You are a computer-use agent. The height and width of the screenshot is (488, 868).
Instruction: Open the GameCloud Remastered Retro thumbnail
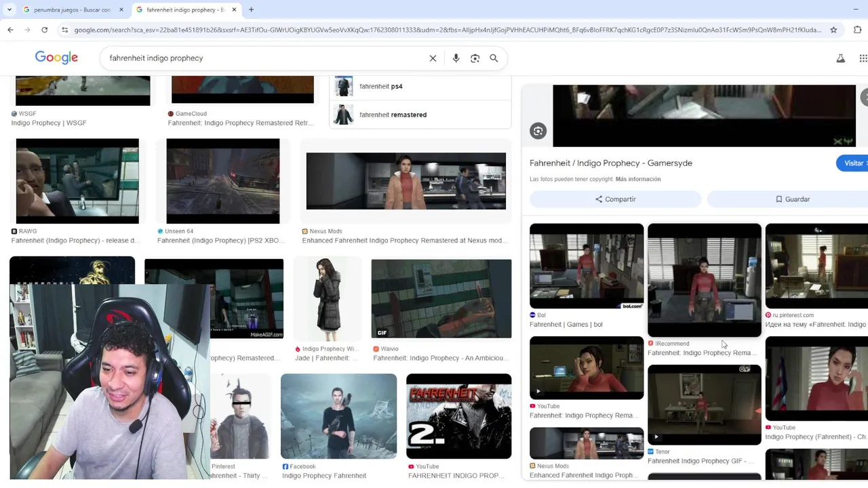click(243, 90)
